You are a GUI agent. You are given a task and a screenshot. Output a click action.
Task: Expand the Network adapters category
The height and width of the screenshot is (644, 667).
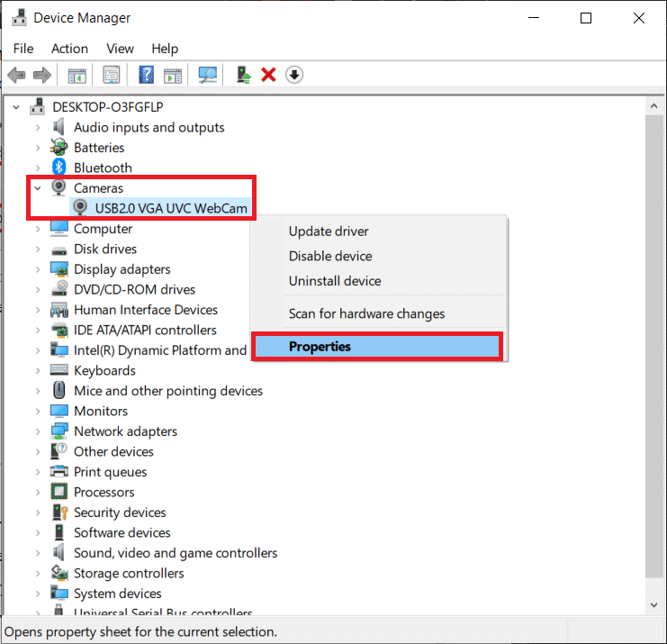point(38,431)
